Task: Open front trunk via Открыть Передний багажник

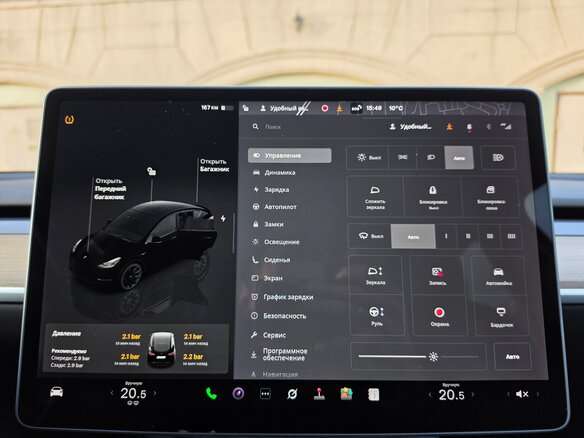Action: pyautogui.click(x=111, y=189)
